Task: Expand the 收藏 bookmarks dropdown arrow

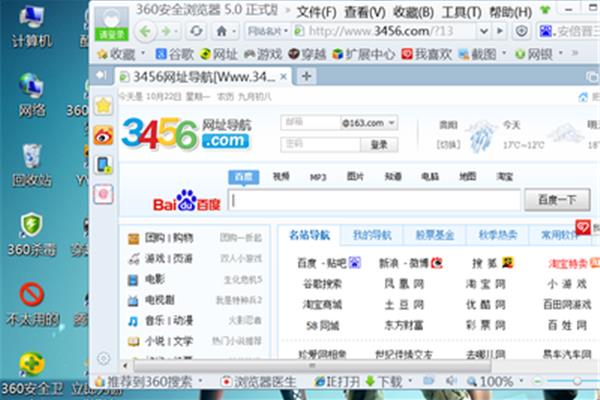Action: [143, 52]
